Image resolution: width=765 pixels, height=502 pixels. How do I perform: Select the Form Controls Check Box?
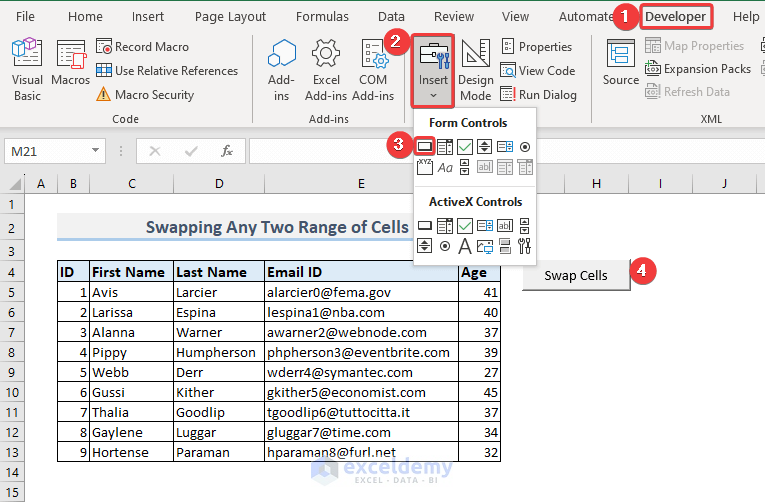[x=465, y=146]
